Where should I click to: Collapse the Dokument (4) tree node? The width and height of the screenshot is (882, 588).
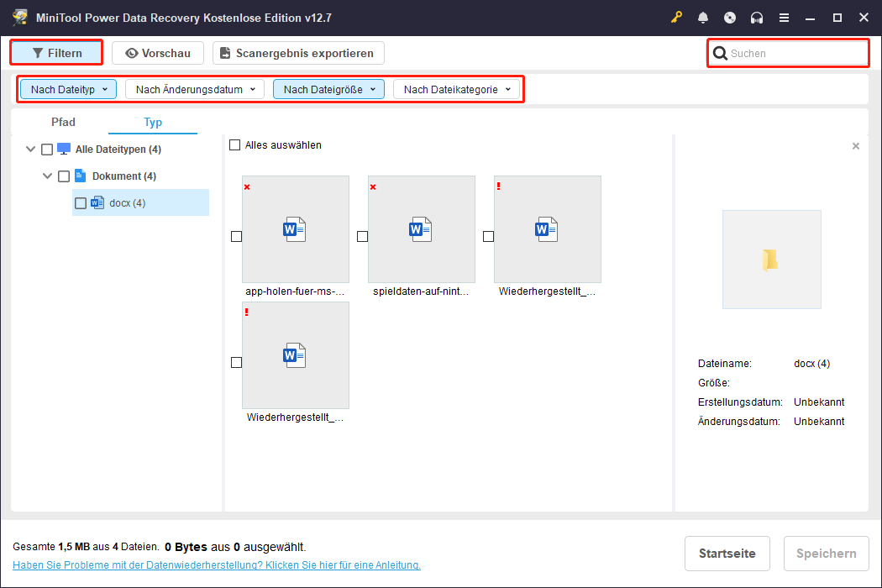click(x=48, y=176)
